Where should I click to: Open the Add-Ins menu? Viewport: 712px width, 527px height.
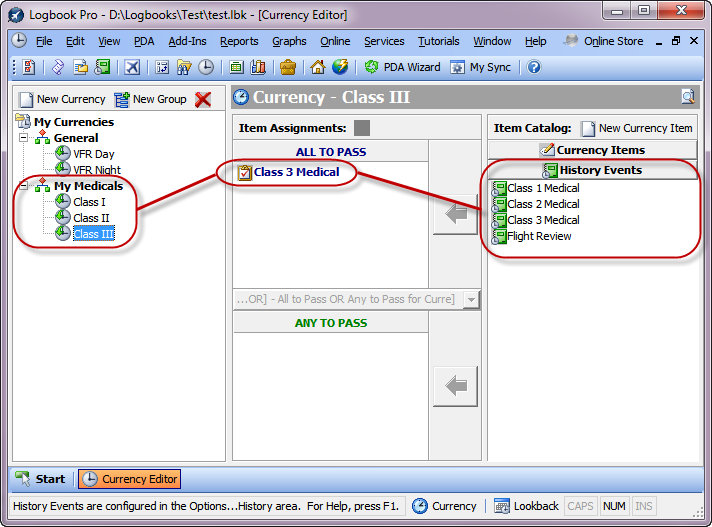pos(187,41)
